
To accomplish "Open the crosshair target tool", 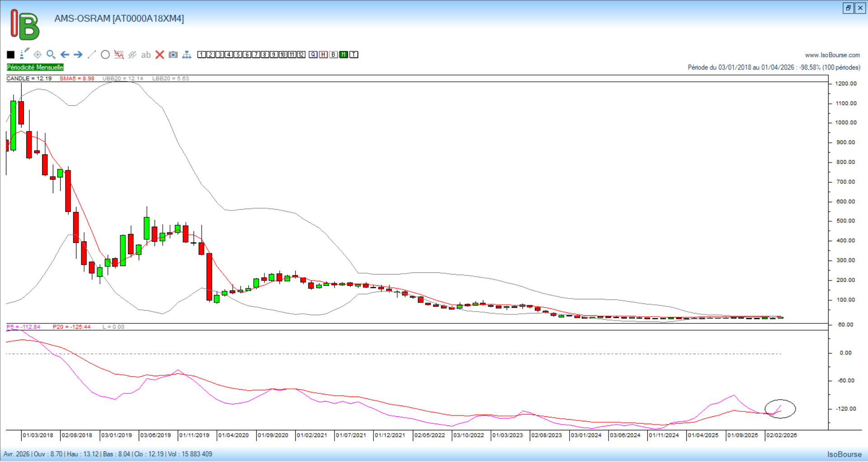I will (38, 55).
